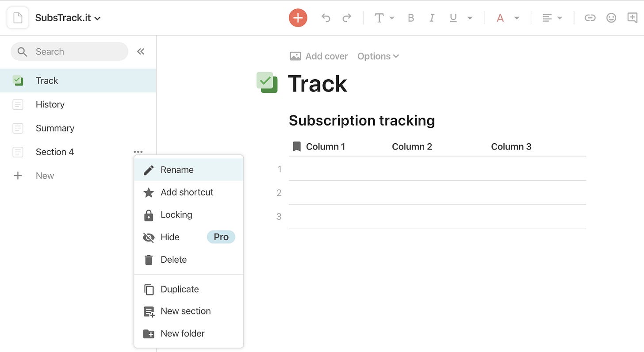Click the Add cover button

pyautogui.click(x=318, y=56)
